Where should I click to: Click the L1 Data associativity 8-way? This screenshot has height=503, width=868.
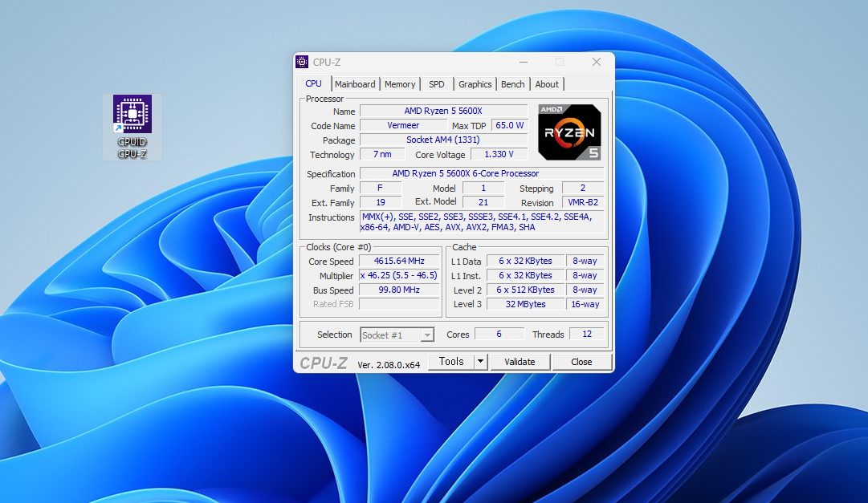[585, 262]
